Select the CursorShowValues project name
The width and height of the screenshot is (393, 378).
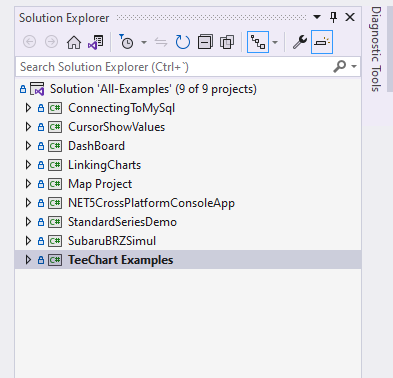(x=116, y=127)
